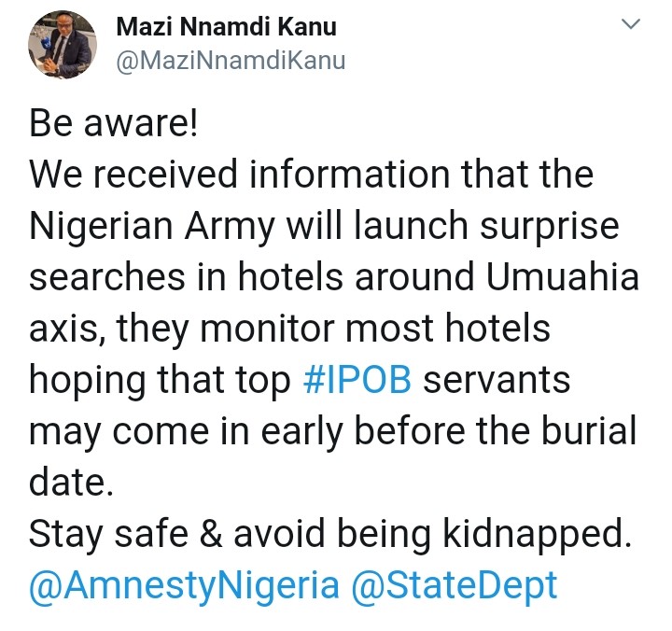
Task: Open the Mazi Nnamdi Kanu display name
Action: point(226,28)
